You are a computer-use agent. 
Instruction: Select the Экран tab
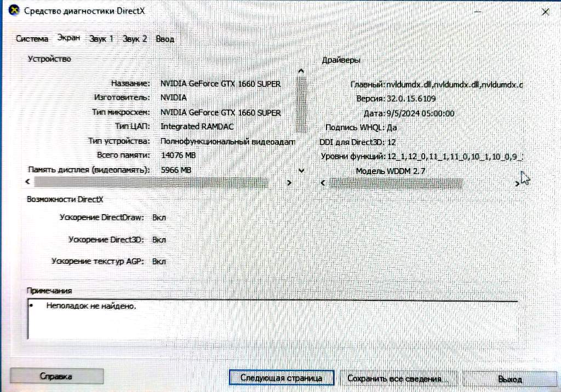tap(69, 38)
